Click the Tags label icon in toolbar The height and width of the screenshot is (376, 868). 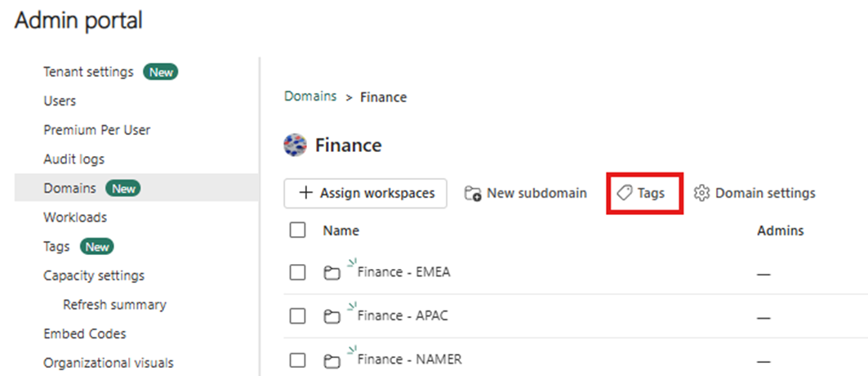pos(625,194)
